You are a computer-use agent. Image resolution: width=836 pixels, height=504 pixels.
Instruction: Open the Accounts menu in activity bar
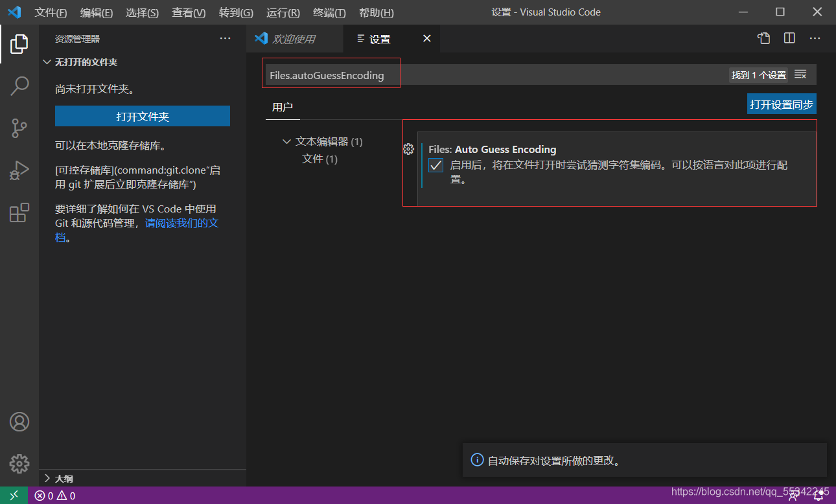(x=19, y=422)
